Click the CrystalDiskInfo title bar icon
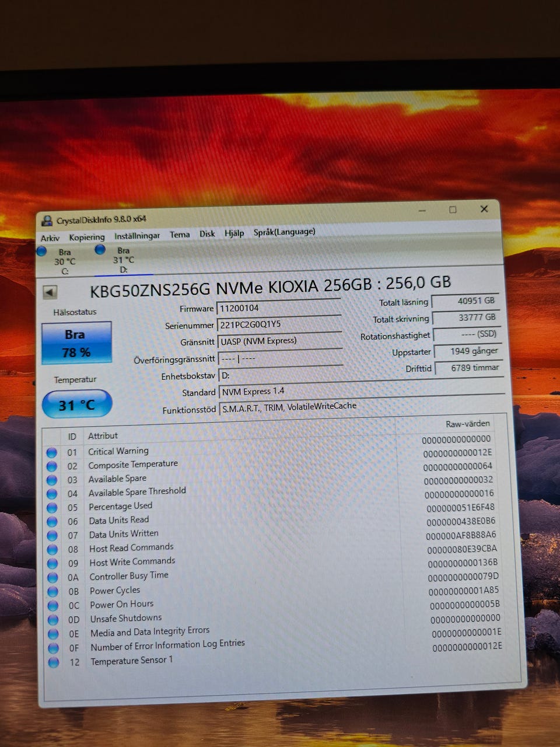The height and width of the screenshot is (747, 560). [47, 221]
